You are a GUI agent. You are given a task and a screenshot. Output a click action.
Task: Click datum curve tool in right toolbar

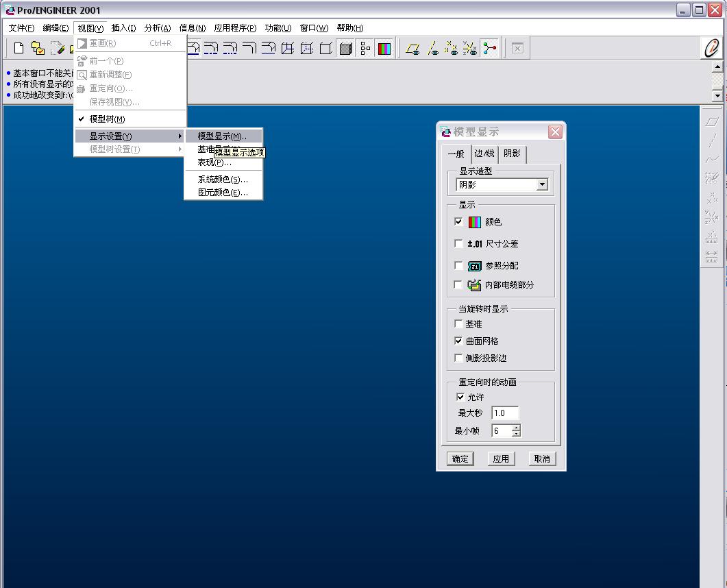coord(712,160)
